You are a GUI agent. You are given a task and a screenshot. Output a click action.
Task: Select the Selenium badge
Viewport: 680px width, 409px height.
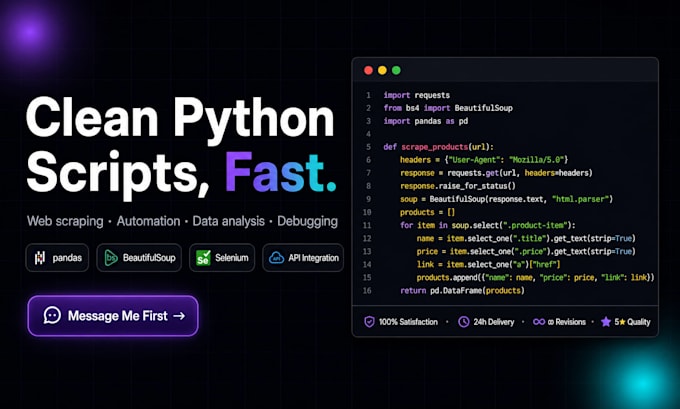[222, 258]
